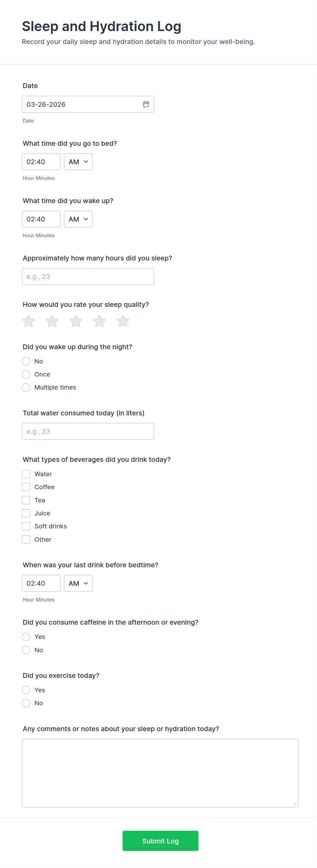This screenshot has height=868, width=317.
Task: Rate sleep quality four stars
Action: pos(99,321)
